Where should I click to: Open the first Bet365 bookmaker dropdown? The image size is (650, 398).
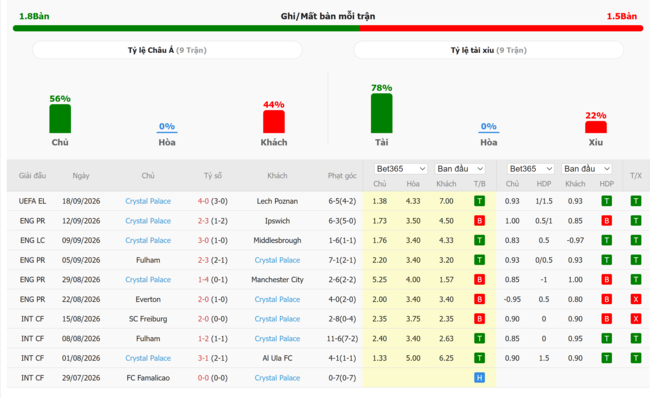pos(400,169)
